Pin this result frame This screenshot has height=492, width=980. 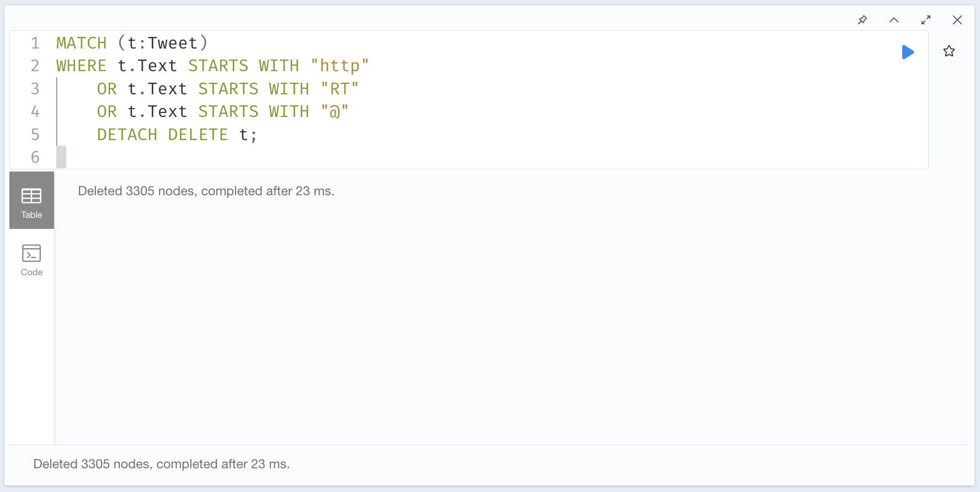[862, 20]
